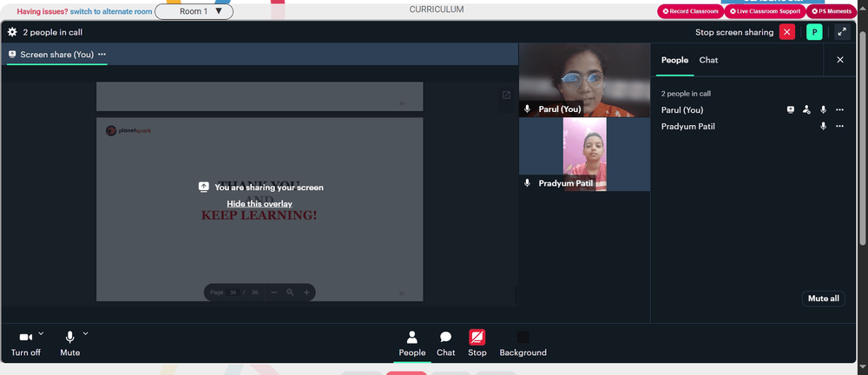
Task: Open the Room 1 dropdown
Action: 194,11
